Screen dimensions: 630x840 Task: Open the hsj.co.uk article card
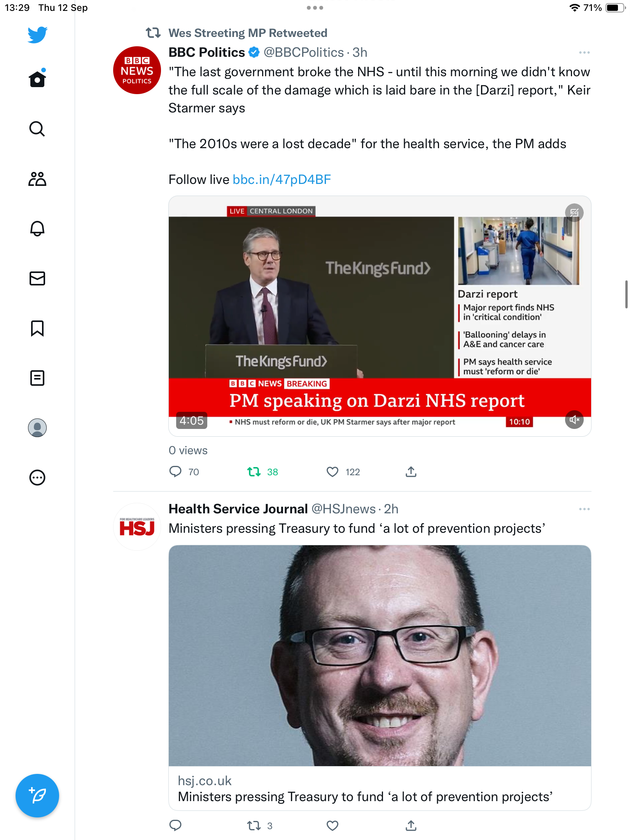(380, 677)
